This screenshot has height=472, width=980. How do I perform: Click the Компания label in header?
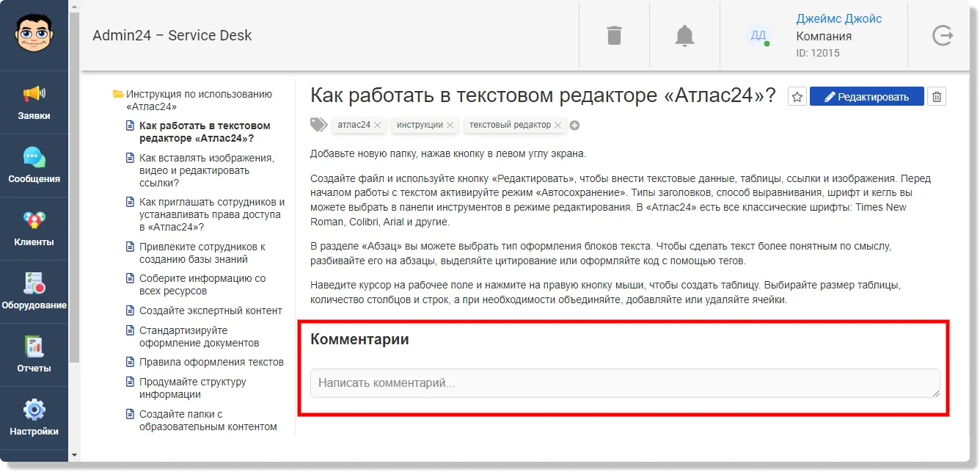coord(824,36)
